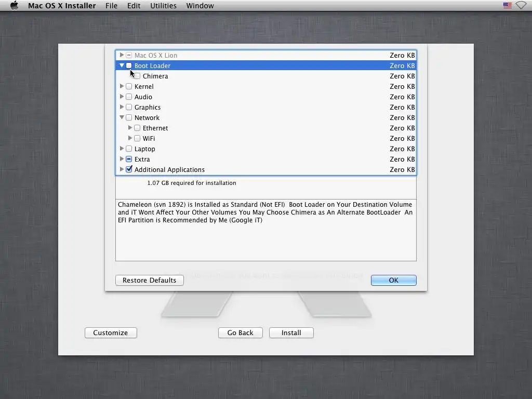The width and height of the screenshot is (532, 399).
Task: Enable the WiFi checkbox
Action: pyautogui.click(x=137, y=138)
